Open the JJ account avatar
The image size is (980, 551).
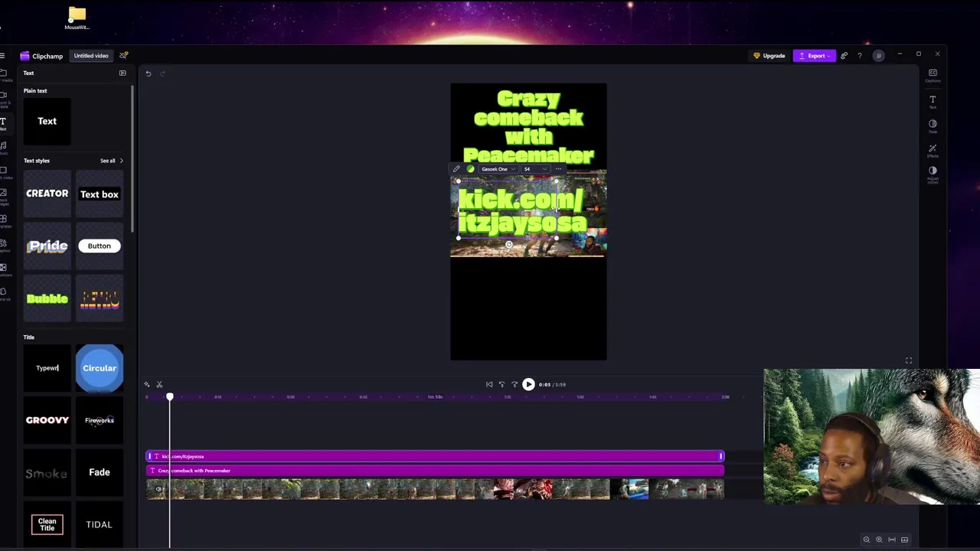879,56
